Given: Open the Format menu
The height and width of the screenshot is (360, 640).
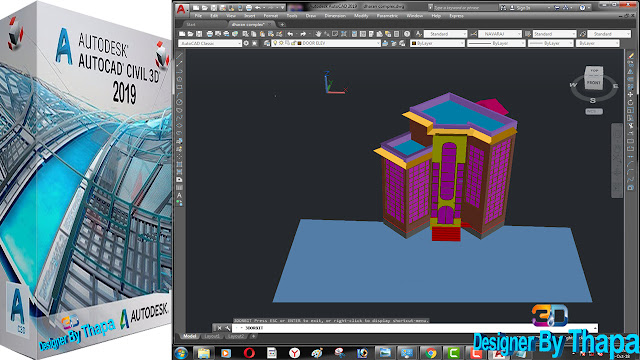Looking at the screenshot, I should [271, 16].
